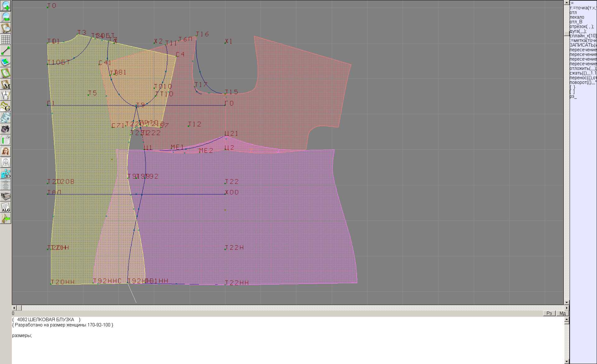This screenshot has height=364, width=597.
Task: Select the line segment tool
Action: (6, 51)
